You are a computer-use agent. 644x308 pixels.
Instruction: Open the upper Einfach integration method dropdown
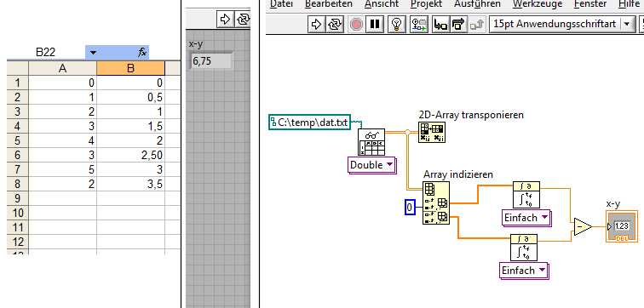526,217
